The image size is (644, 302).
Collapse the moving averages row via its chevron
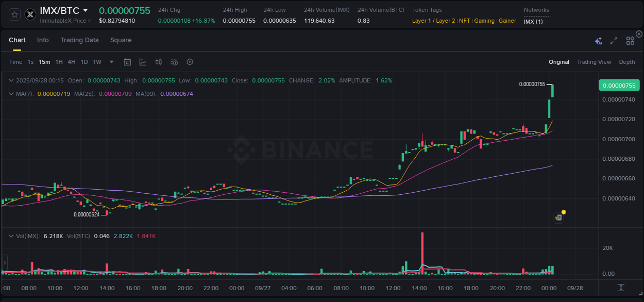pyautogui.click(x=11, y=94)
